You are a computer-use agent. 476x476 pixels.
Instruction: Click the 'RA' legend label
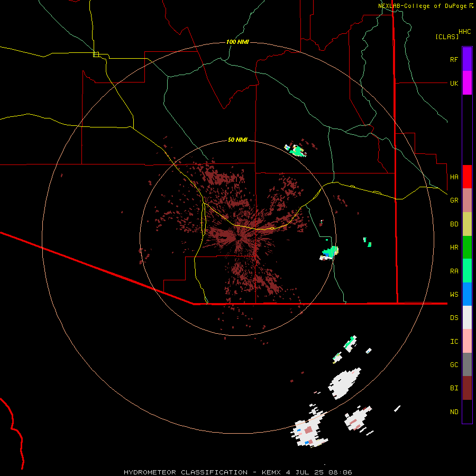pos(454,271)
